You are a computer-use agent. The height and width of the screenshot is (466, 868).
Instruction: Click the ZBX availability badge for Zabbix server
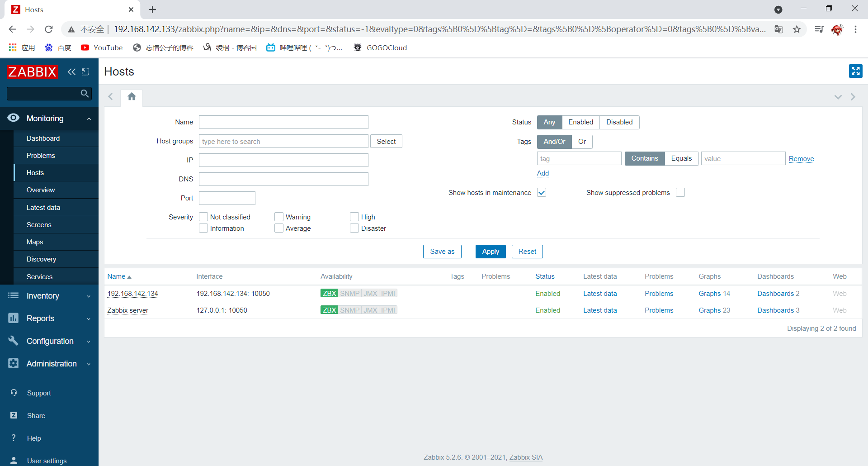tap(329, 310)
